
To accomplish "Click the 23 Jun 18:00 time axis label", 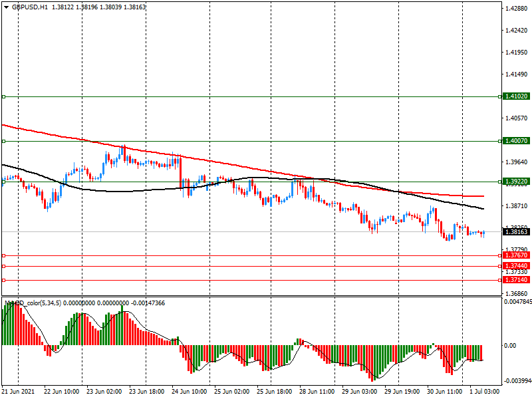I will pos(146,392).
